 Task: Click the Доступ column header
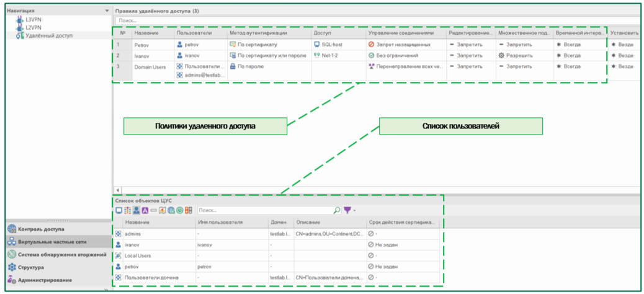pos(338,33)
